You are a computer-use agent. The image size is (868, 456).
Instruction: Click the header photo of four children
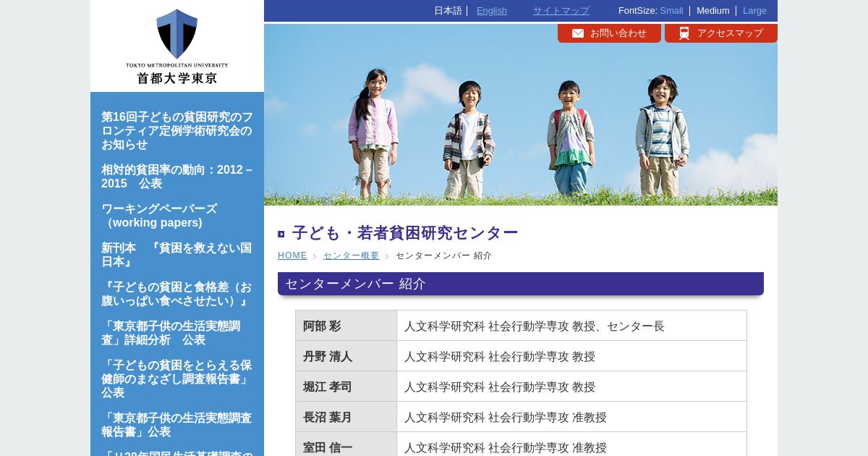point(521,114)
